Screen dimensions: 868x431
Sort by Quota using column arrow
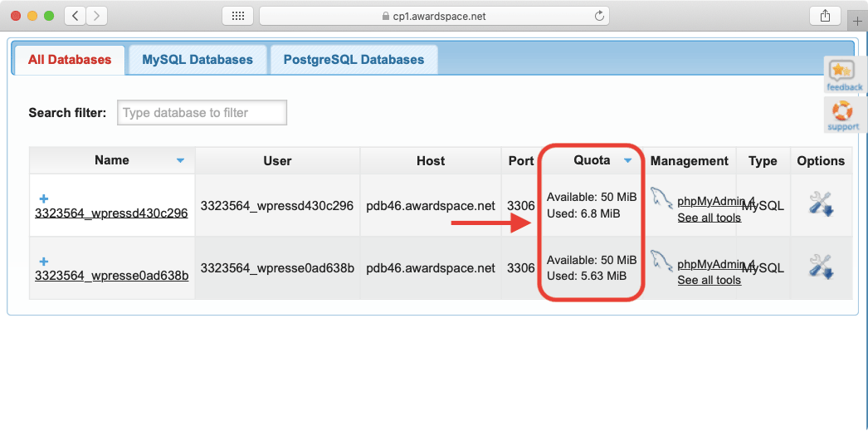tap(628, 161)
